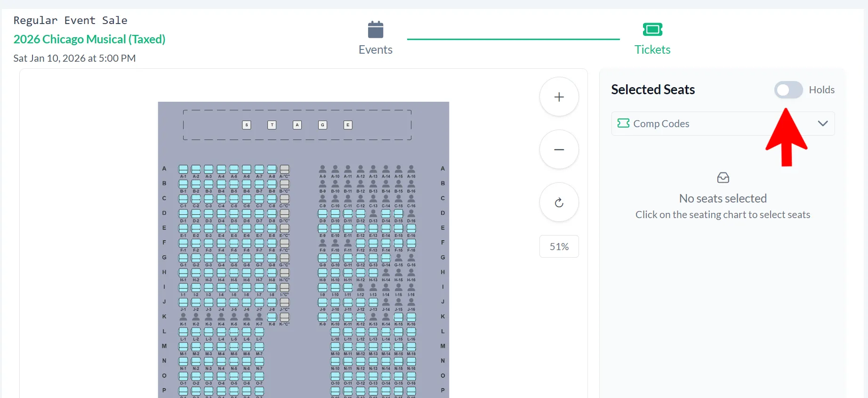Pick the companion seat A-"C"
This screenshot has width=868, height=398.
coord(284,169)
